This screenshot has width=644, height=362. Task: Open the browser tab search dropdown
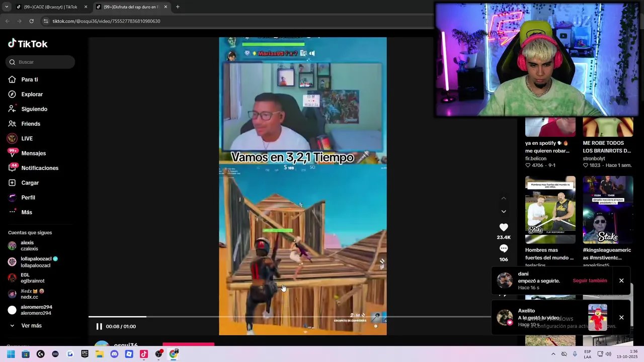(6, 7)
